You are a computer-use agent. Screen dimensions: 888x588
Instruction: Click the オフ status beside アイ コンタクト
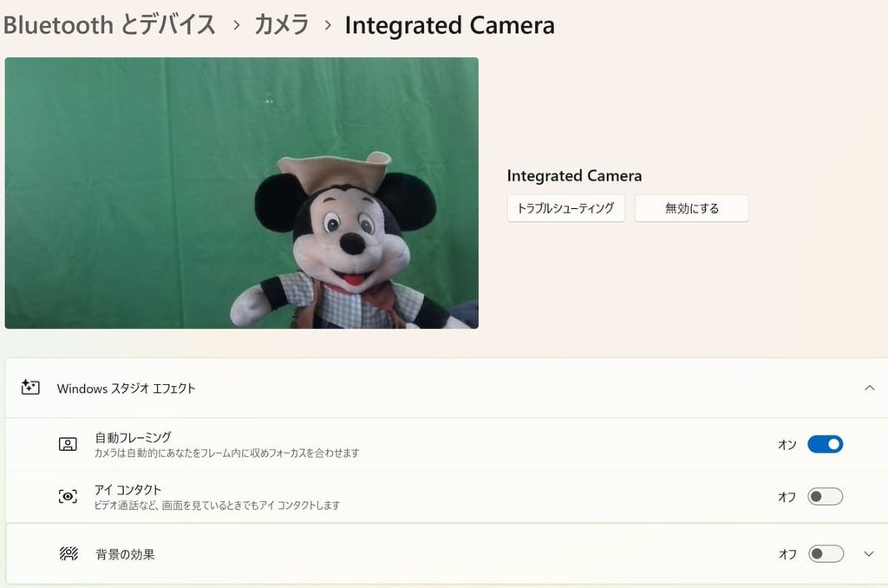coord(787,497)
